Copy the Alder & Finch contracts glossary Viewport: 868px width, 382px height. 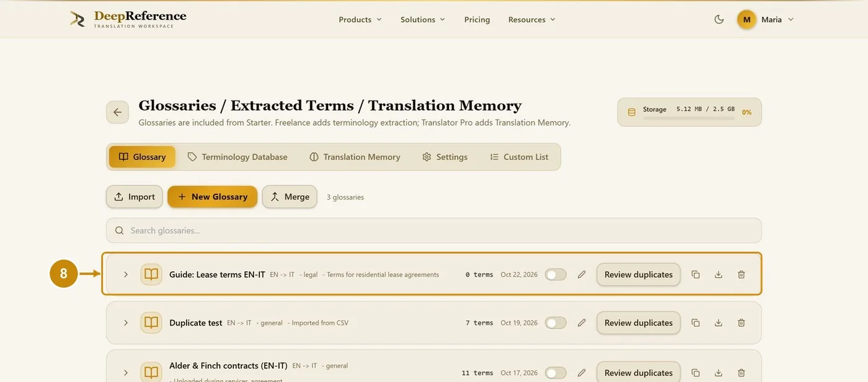point(696,373)
